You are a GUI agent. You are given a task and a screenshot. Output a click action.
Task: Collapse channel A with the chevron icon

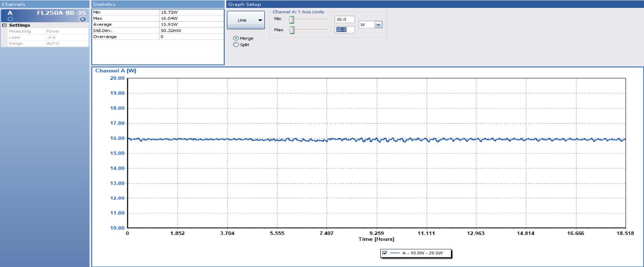tap(82, 19)
